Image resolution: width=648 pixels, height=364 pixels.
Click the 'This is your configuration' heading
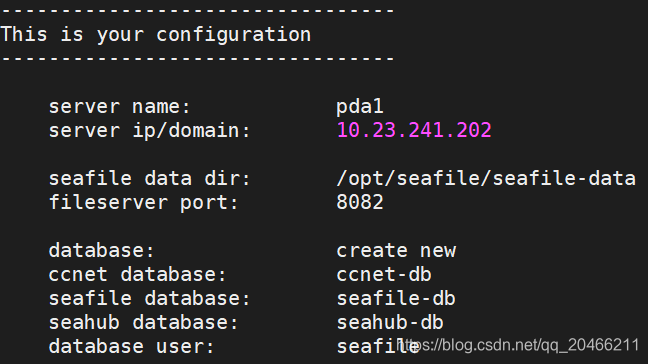click(x=156, y=35)
